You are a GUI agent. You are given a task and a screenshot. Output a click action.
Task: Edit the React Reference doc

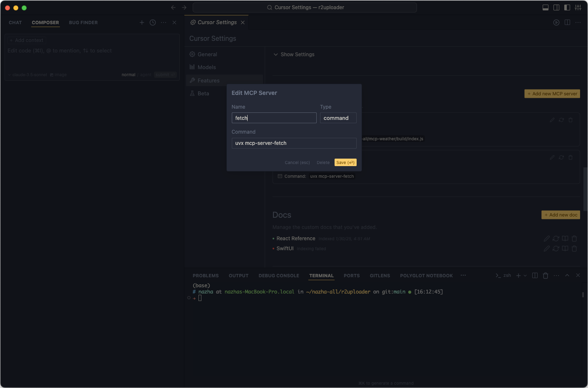(x=547, y=239)
